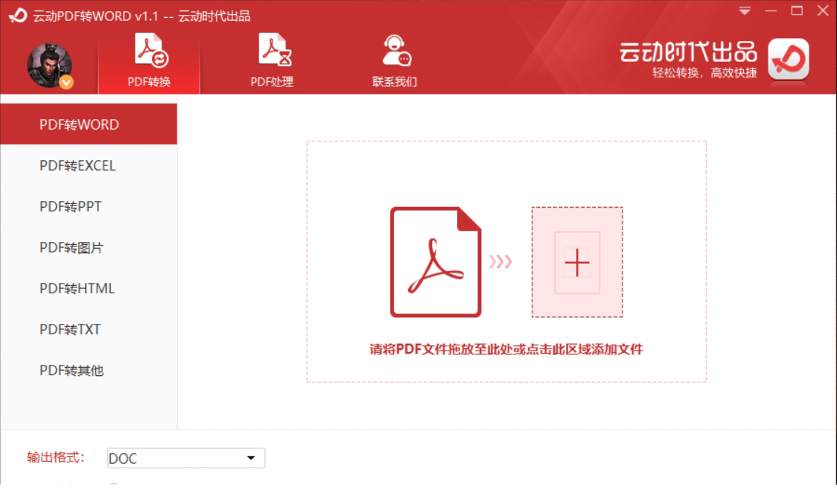Click the red PDF document icon

pyautogui.click(x=433, y=261)
